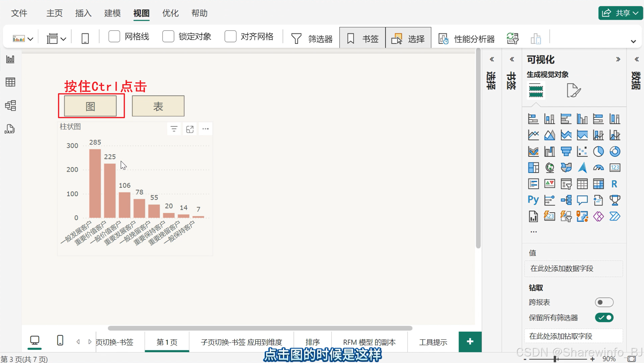Click the focus mode icon on chart
This screenshot has width=644, height=363.
tap(190, 129)
